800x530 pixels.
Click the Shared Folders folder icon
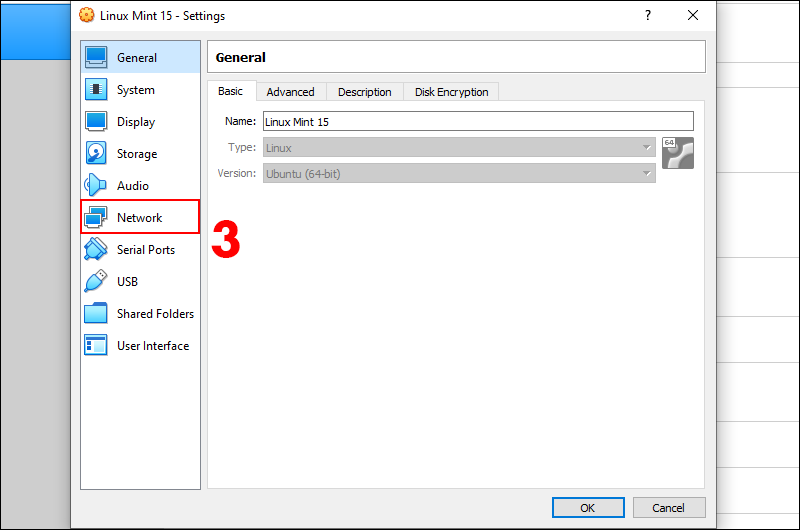pos(96,313)
